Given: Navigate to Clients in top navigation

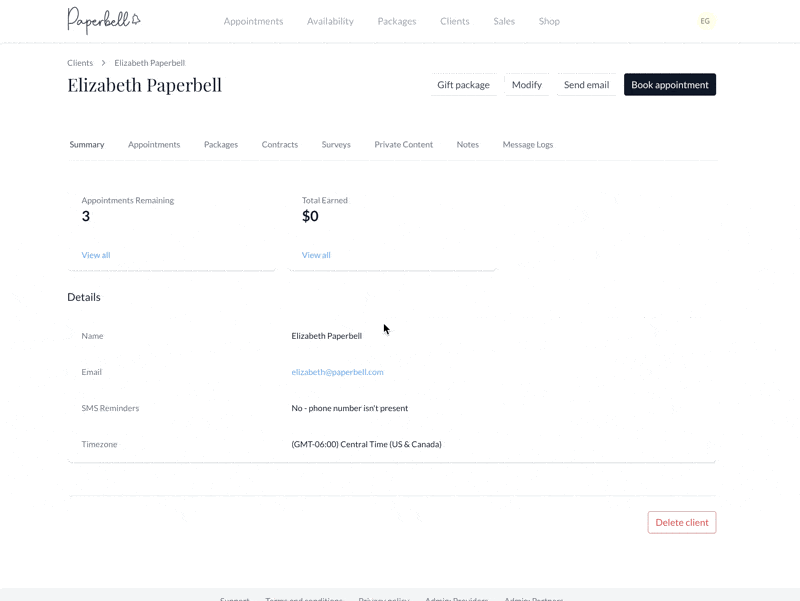Looking at the screenshot, I should tap(454, 21).
